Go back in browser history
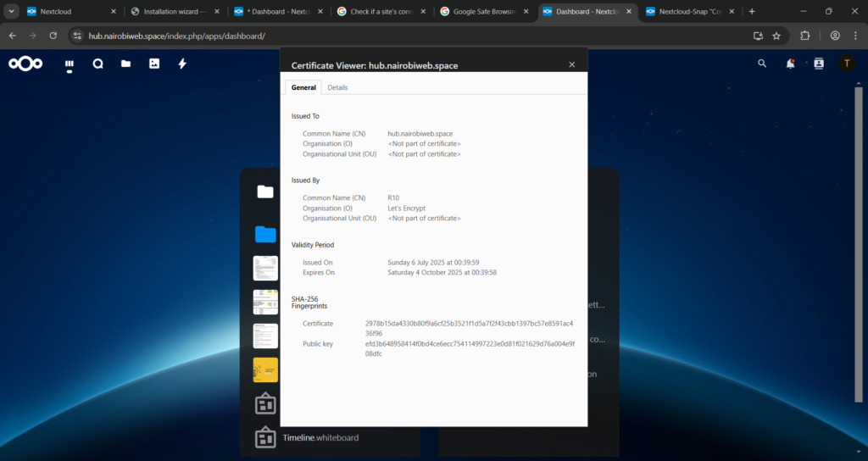 pyautogui.click(x=12, y=36)
